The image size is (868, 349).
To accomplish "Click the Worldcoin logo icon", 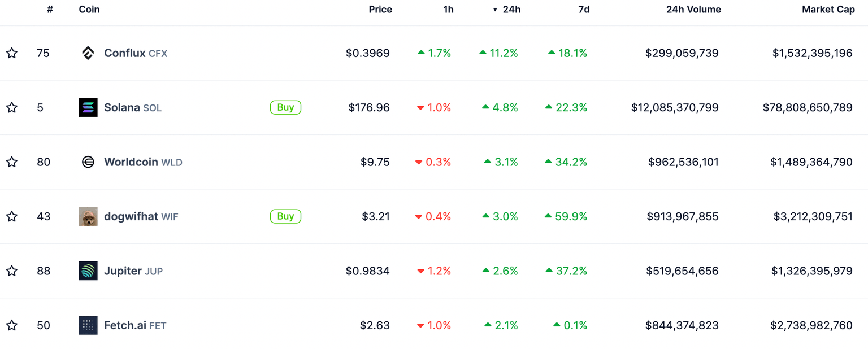I will pos(88,162).
